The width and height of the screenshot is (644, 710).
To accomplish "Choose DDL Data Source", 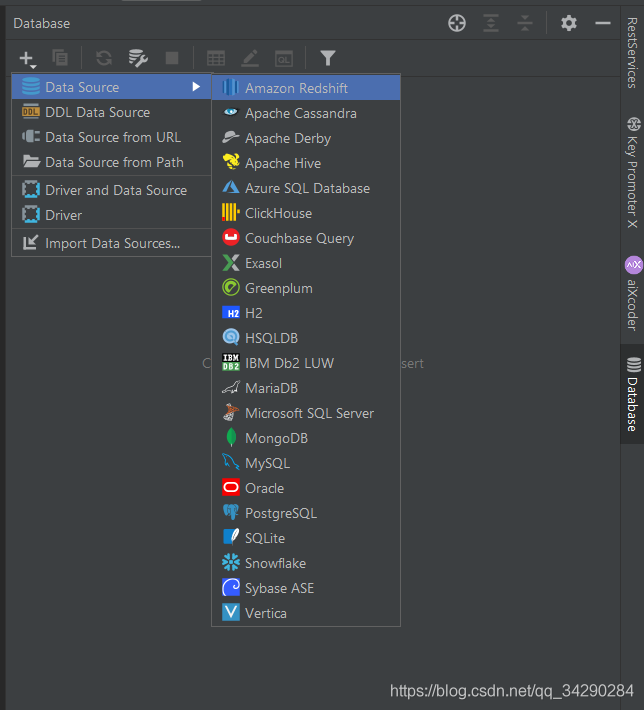I will point(111,112).
